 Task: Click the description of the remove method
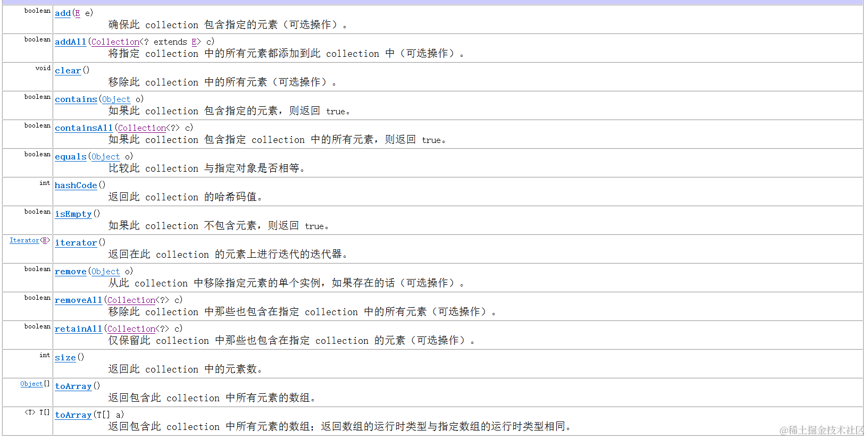[286, 283]
